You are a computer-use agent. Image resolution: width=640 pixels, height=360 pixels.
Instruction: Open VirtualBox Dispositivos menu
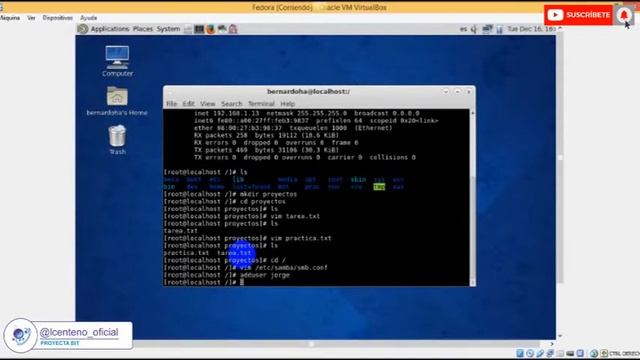coord(58,18)
